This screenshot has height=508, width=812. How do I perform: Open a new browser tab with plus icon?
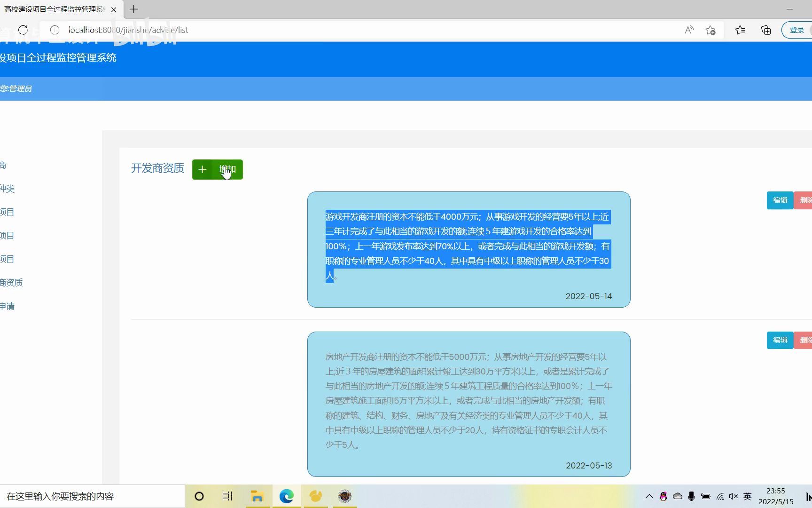tap(134, 9)
